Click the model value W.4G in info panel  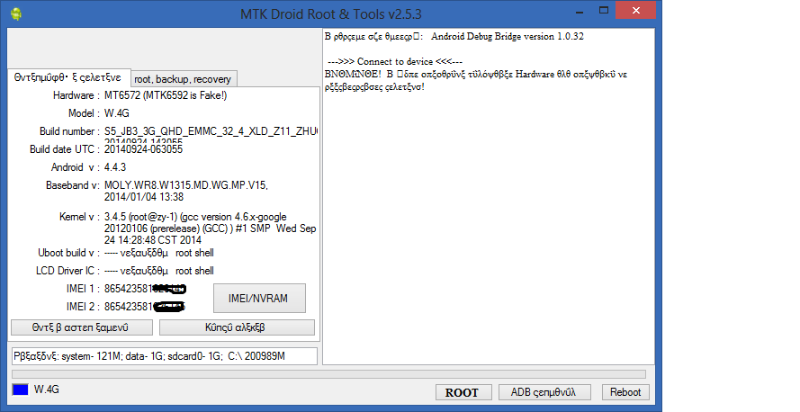coord(116,113)
